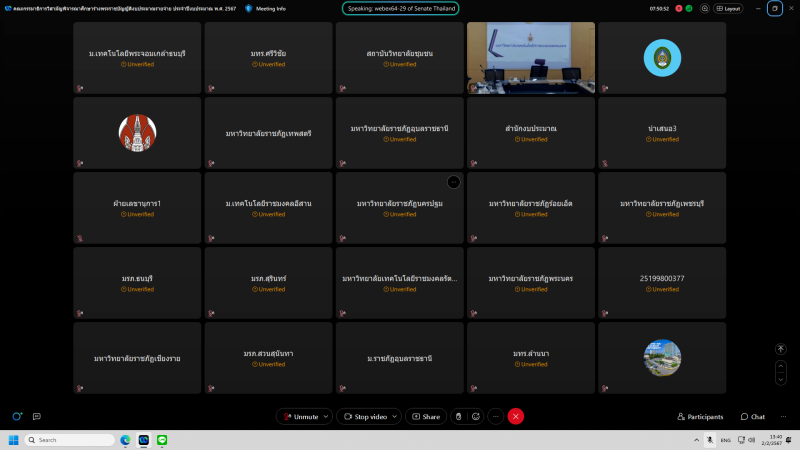Open the LINE app in the taskbar
800x450 pixels.
tap(161, 440)
